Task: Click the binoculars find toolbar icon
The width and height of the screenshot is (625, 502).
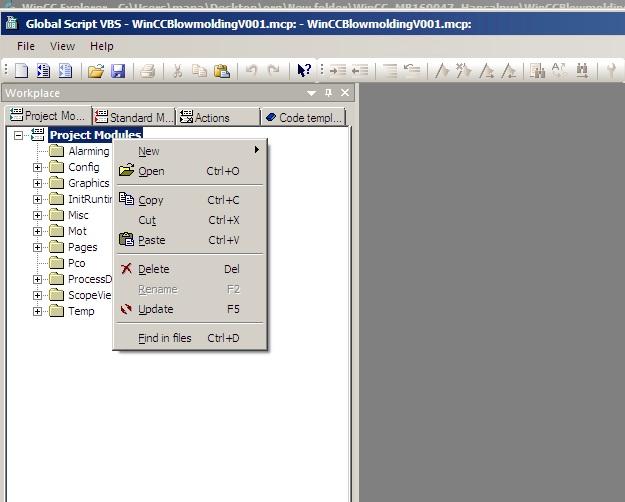Action: tap(537, 71)
